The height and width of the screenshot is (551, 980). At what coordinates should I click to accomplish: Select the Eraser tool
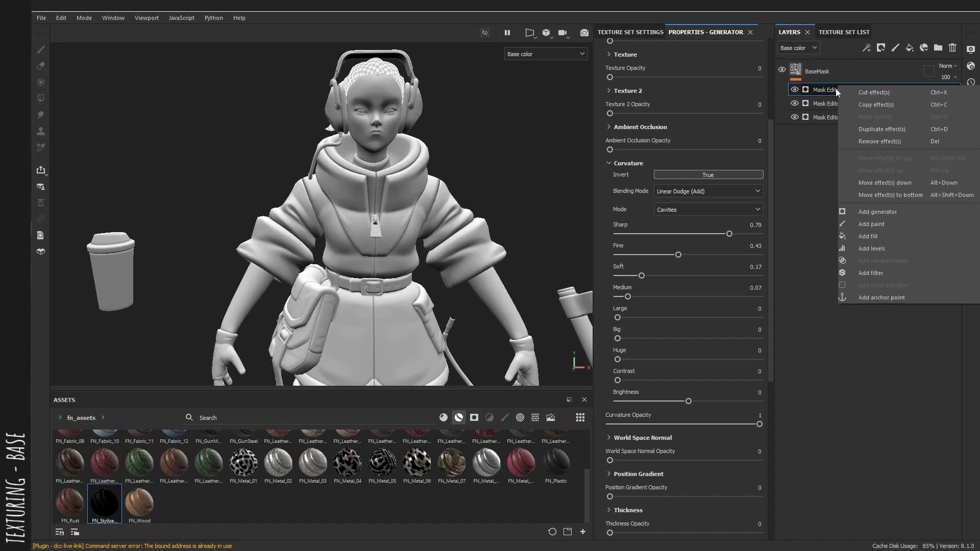pyautogui.click(x=41, y=66)
